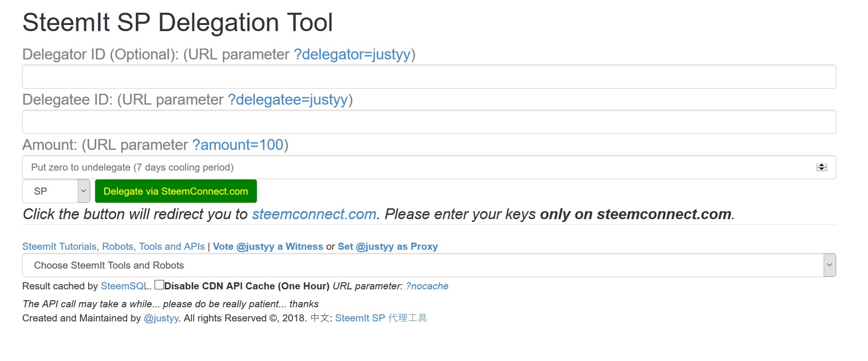Click the ?delegator=justyy parameter link
The height and width of the screenshot is (361, 868).
[352, 55]
